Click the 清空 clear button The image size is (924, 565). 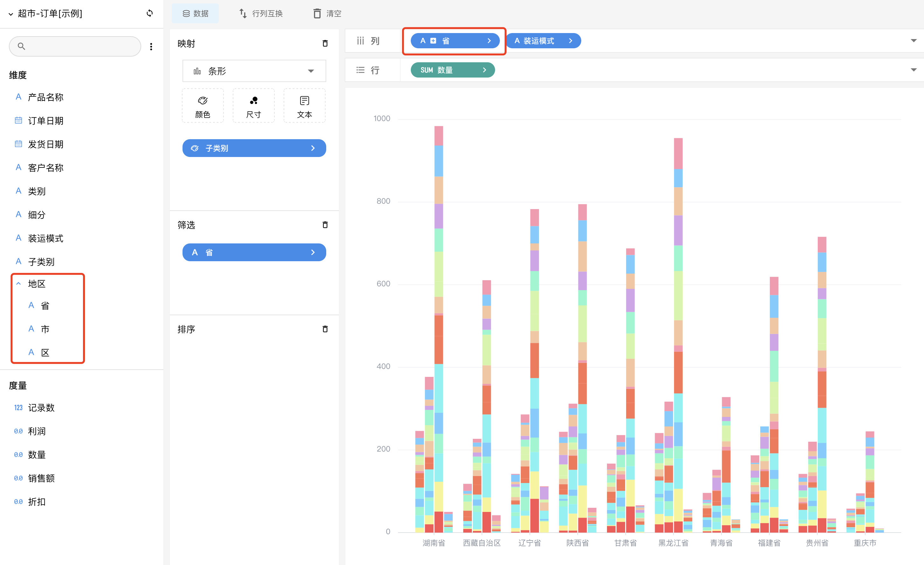click(x=327, y=13)
